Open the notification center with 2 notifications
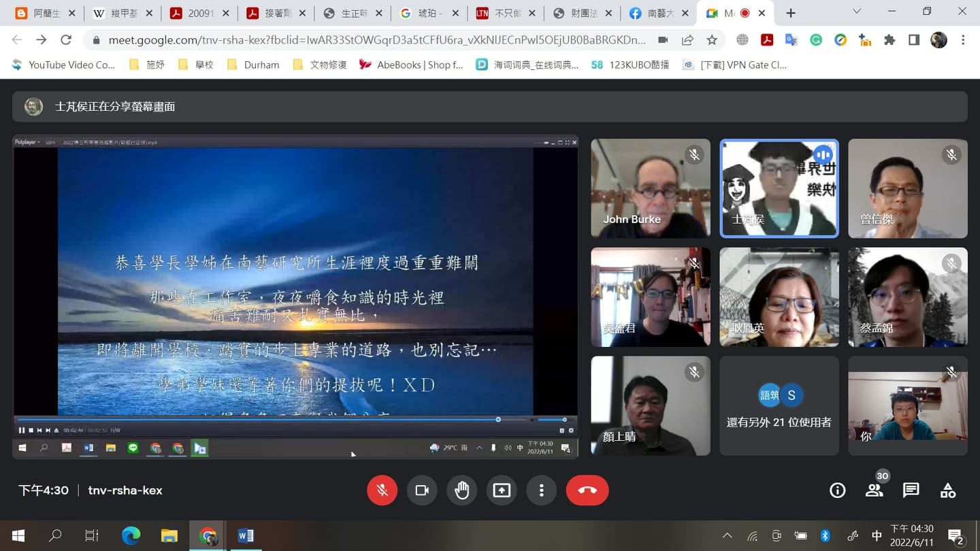 click(955, 537)
